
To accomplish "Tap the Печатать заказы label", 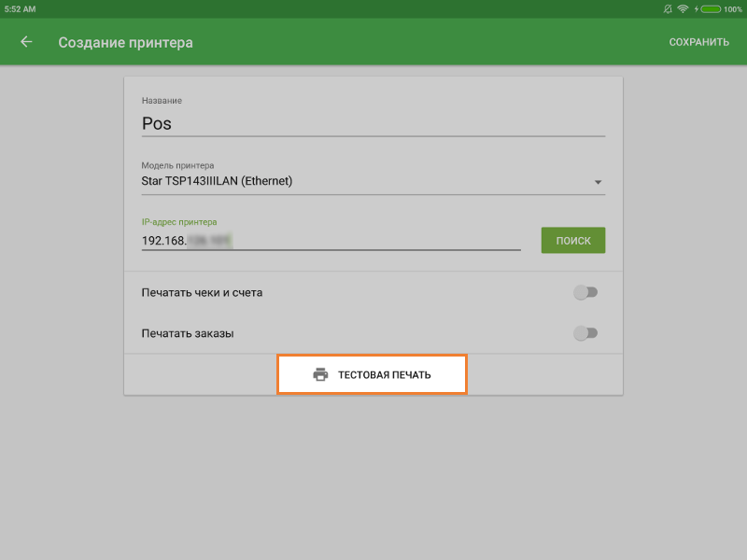I will point(187,333).
